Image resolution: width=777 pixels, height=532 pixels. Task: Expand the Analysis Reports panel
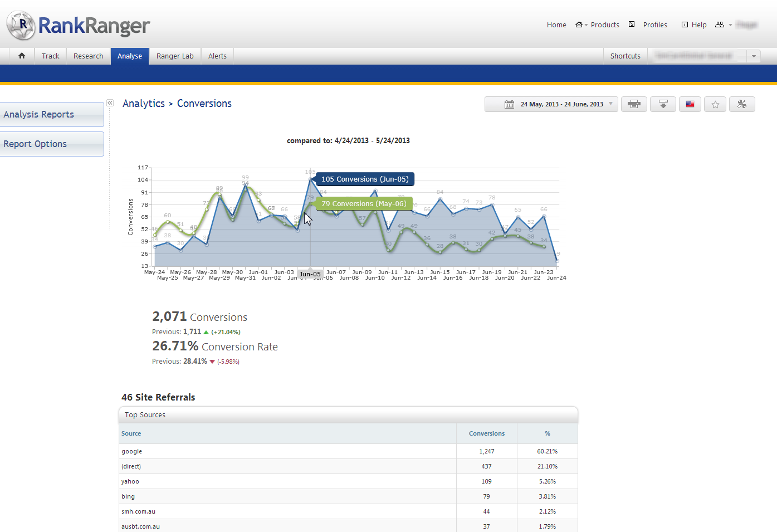[x=51, y=114]
